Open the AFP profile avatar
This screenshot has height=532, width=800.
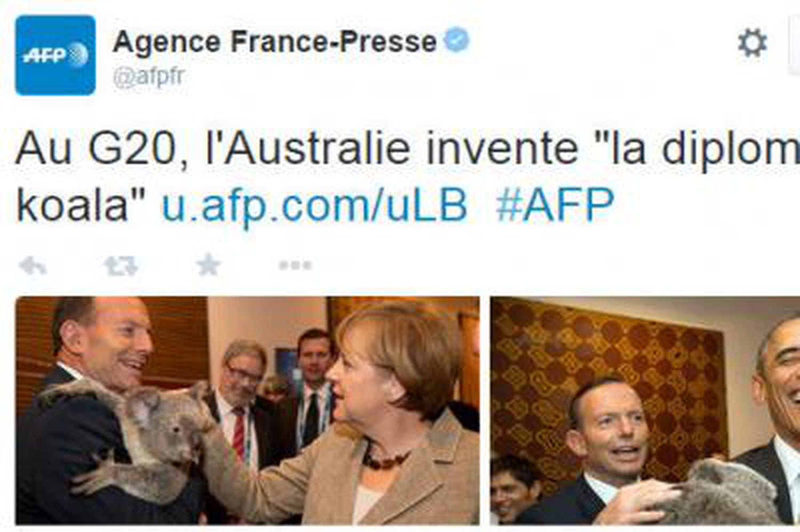pos(55,55)
